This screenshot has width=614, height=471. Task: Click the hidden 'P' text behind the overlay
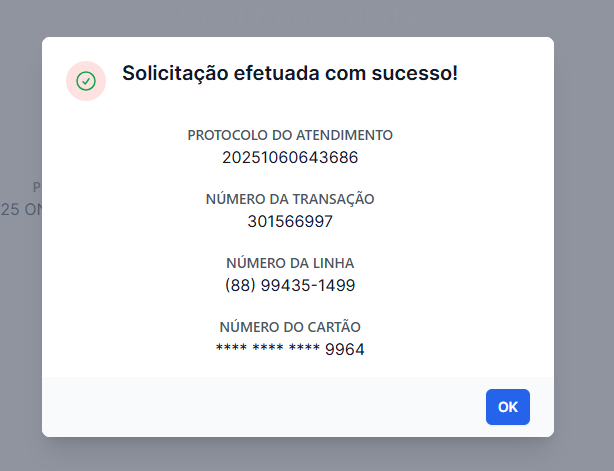pyautogui.click(x=37, y=187)
